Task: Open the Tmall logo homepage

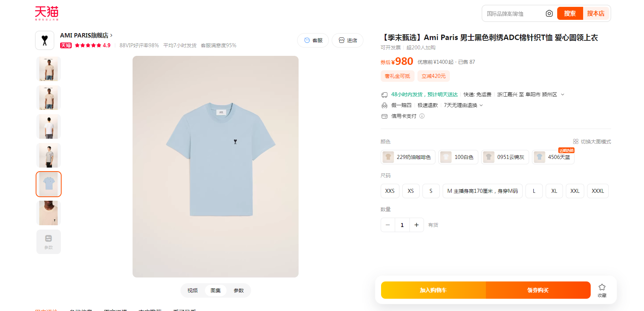Action: [x=46, y=13]
